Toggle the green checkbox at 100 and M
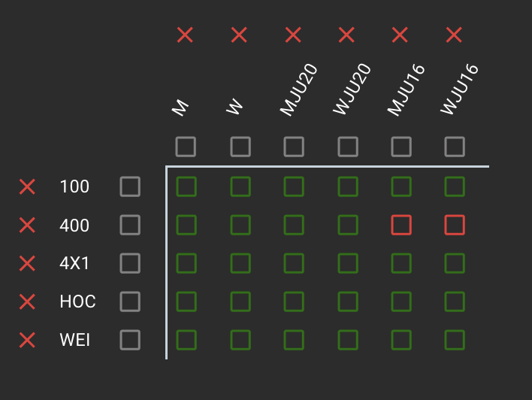This screenshot has height=400, width=532. coord(186,186)
